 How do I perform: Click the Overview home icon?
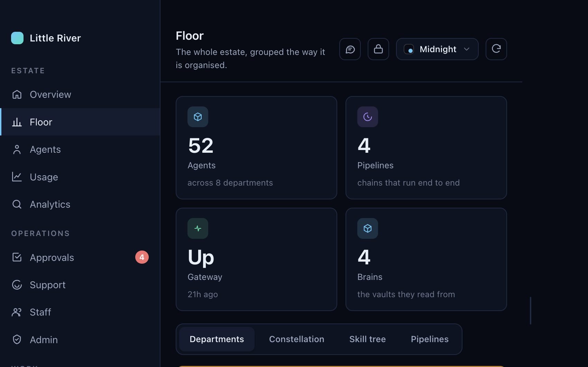(x=17, y=94)
